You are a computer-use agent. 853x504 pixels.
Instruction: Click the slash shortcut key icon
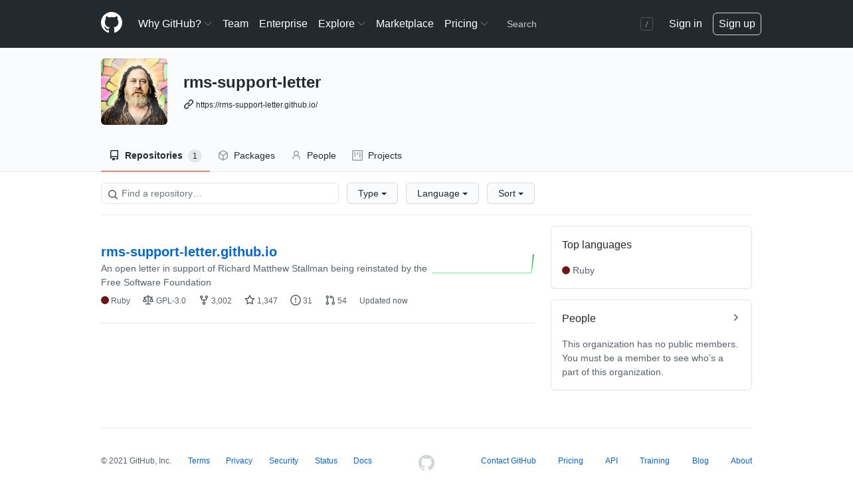[x=646, y=24]
